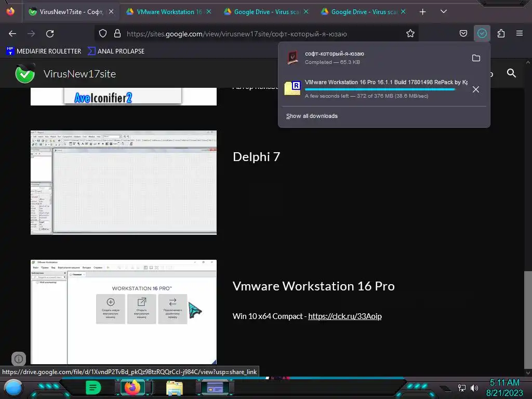Switch to the VirusNew17site tab

(x=72, y=12)
